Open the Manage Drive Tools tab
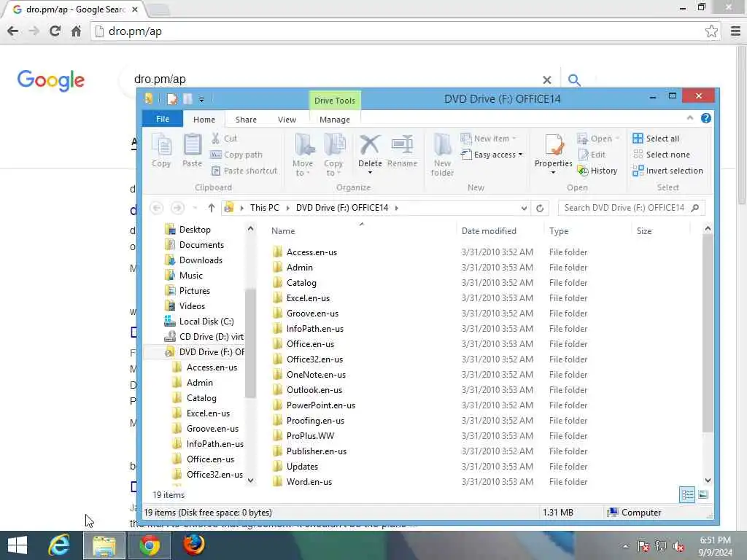This screenshot has height=560, width=747. [334, 120]
